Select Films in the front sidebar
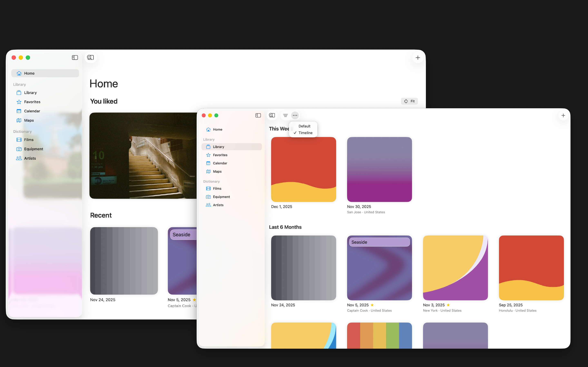 [217, 189]
